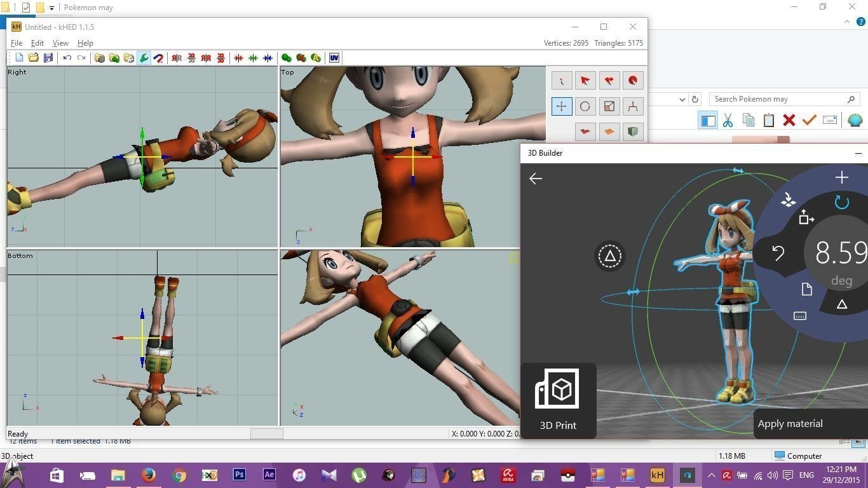The image size is (868, 488).
Task: Click the ENG language indicator
Action: (806, 475)
